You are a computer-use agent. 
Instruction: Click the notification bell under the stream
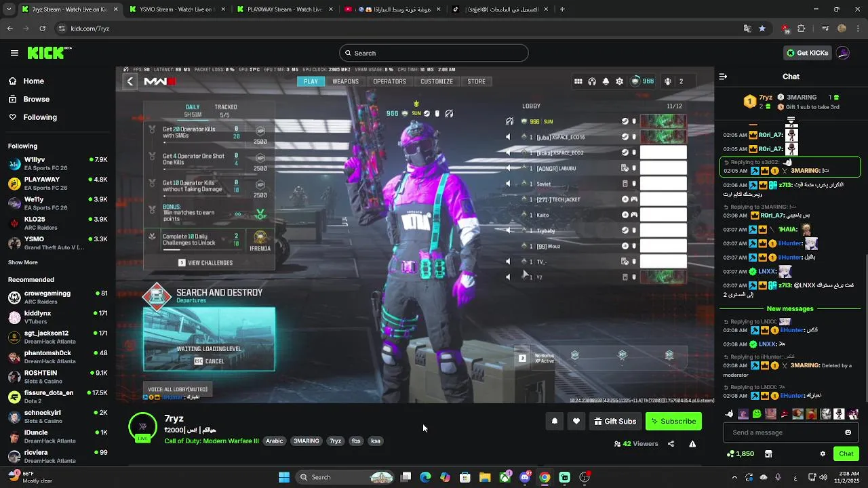[555, 422]
